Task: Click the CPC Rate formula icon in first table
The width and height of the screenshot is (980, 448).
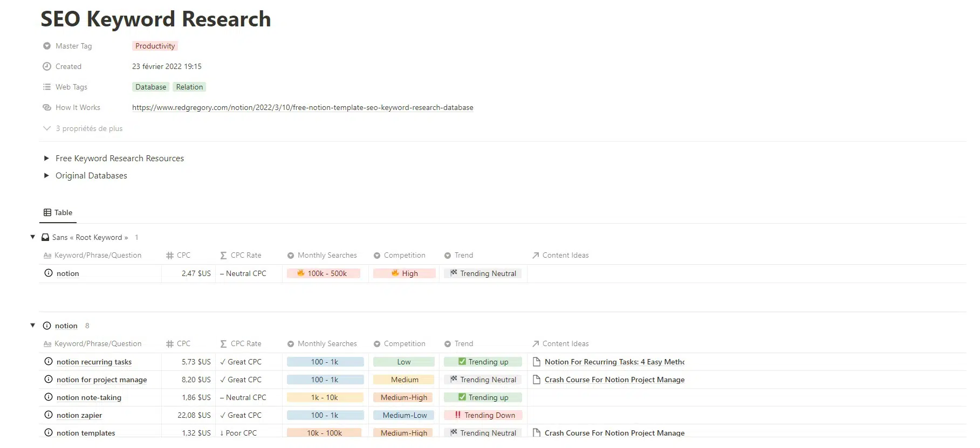Action: (x=223, y=256)
